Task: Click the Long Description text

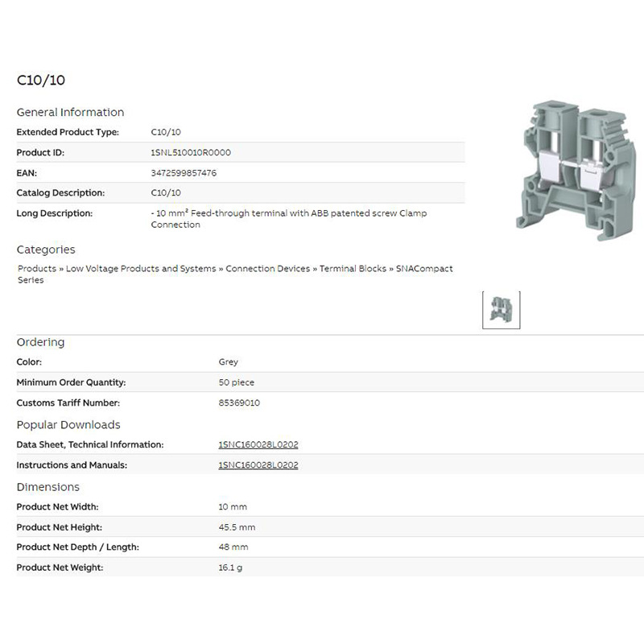Action: (x=289, y=219)
